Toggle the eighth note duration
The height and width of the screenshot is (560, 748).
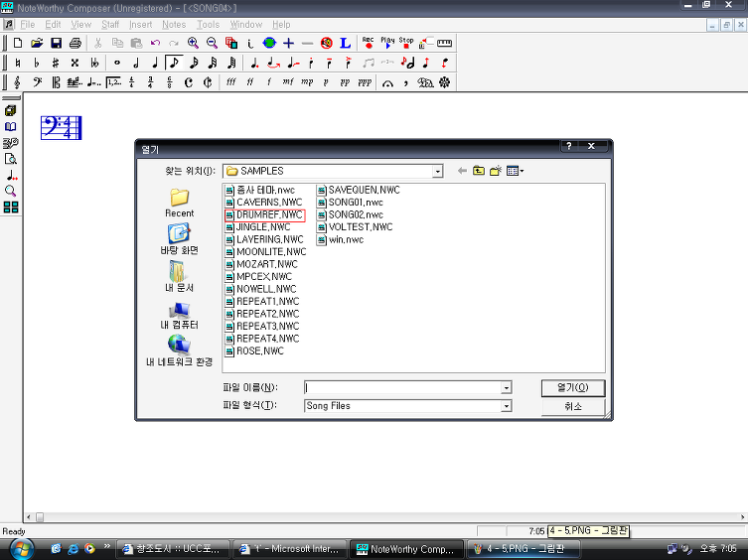click(174, 63)
